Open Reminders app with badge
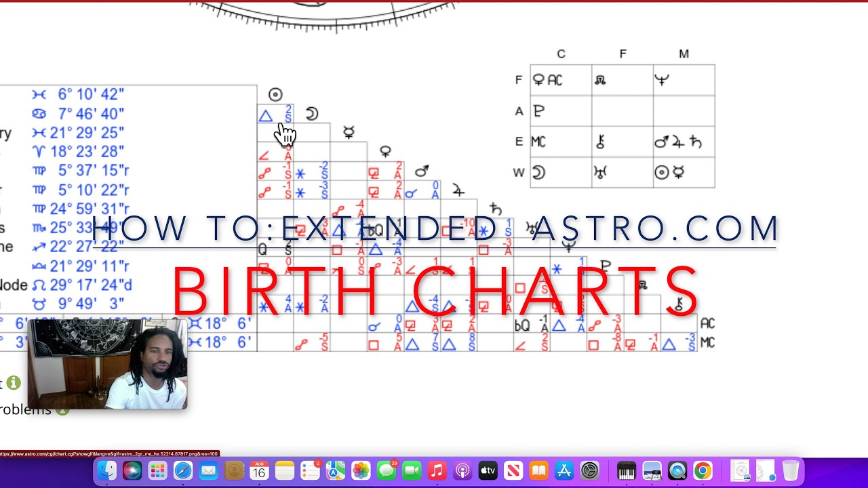The image size is (868, 488). (x=310, y=470)
